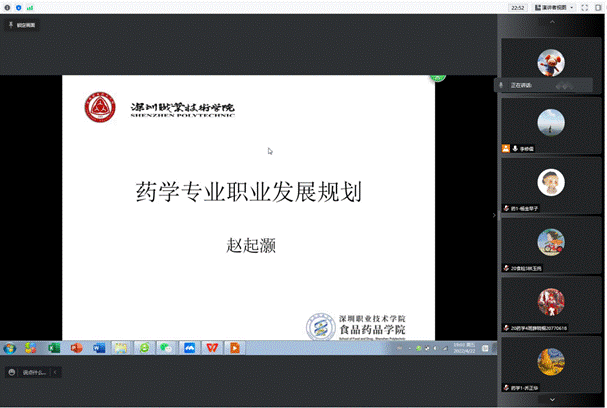This screenshot has width=607, height=408.
Task: Click the 锁定视图 label at top-left
Action: (23, 25)
